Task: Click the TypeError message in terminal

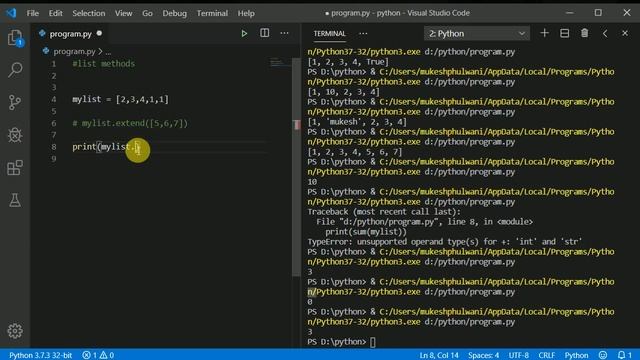Action: click(445, 242)
